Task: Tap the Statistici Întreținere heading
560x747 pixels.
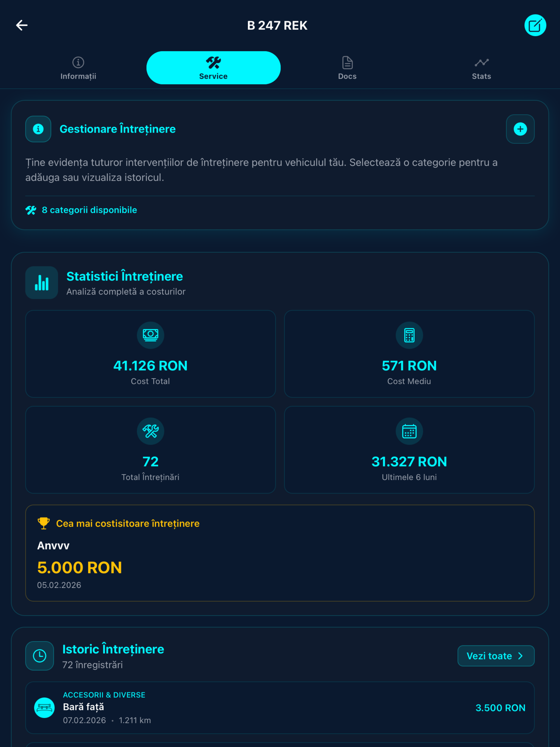Action: tap(125, 277)
